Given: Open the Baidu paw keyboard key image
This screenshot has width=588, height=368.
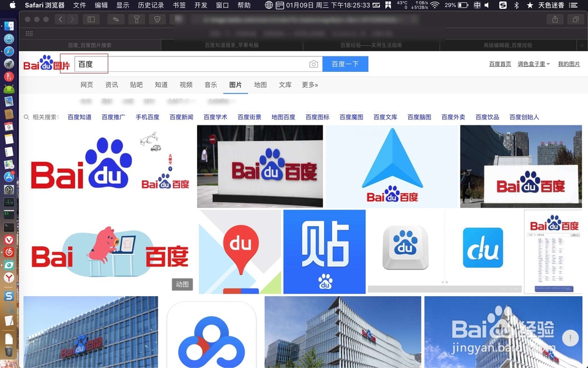Looking at the screenshot, I should 405,248.
